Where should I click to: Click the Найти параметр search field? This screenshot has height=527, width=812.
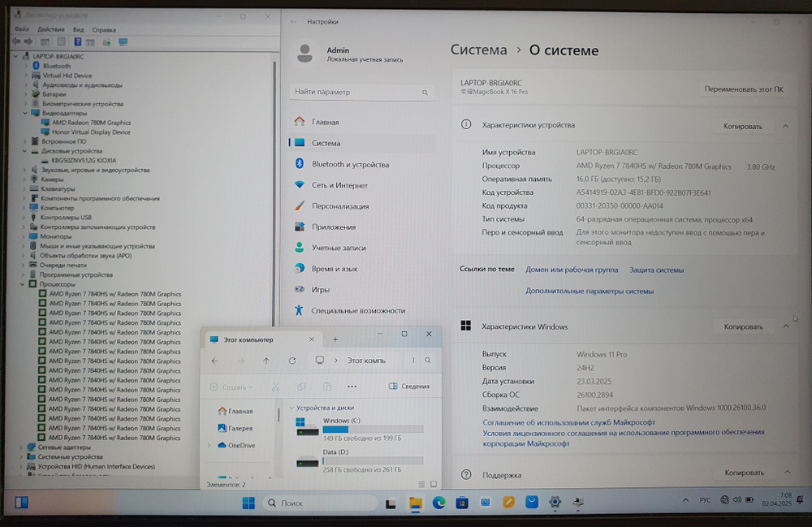pyautogui.click(x=361, y=93)
